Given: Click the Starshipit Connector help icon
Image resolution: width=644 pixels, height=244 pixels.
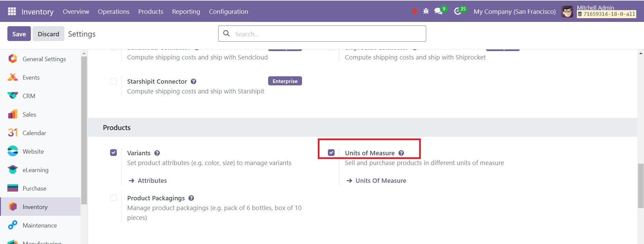Looking at the screenshot, I should pyautogui.click(x=194, y=82).
